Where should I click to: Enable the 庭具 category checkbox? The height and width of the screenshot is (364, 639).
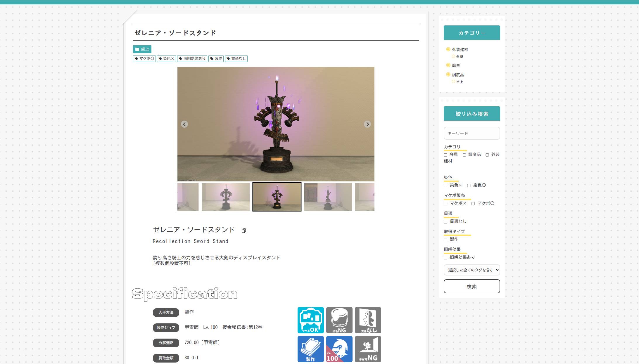[x=445, y=155]
